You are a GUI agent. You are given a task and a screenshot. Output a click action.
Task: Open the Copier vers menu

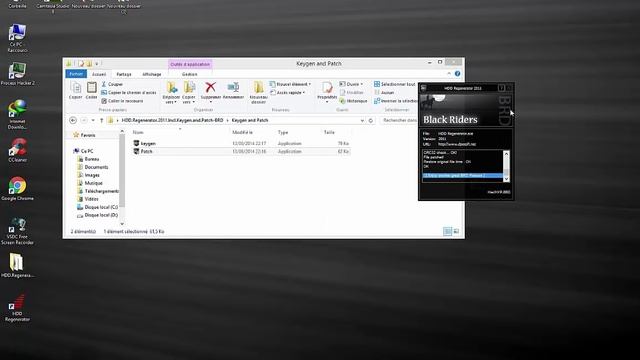pyautogui.click(x=189, y=92)
